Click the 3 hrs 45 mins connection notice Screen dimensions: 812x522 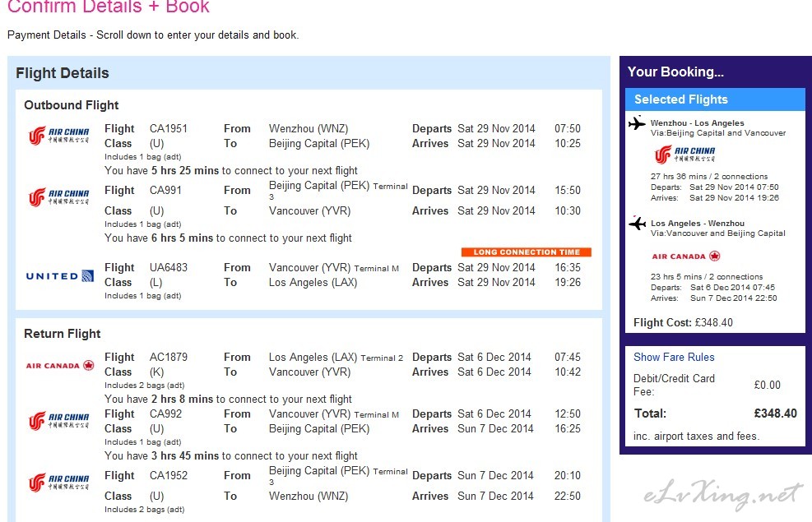pos(231,455)
